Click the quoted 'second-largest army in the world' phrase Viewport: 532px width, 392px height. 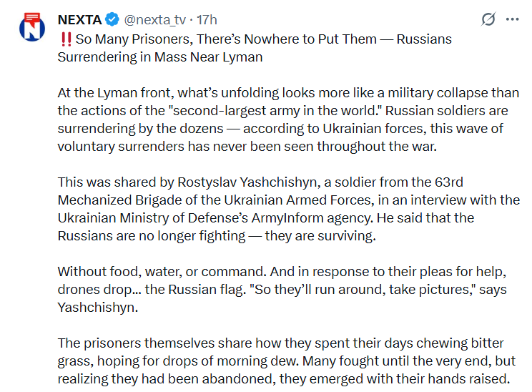(275, 111)
